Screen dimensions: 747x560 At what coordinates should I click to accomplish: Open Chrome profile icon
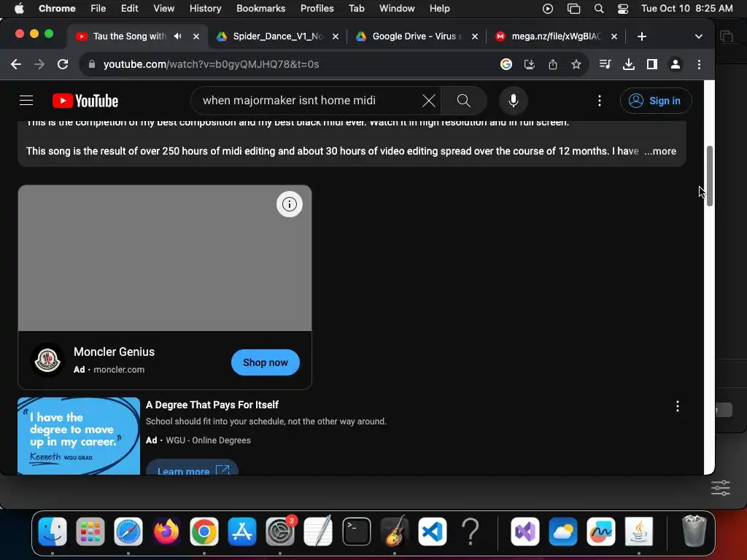(675, 64)
